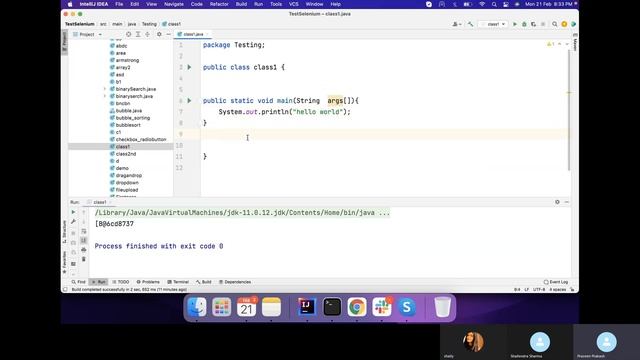Collapse all items in the Project panel
The height and width of the screenshot is (360, 640).
[147, 34]
